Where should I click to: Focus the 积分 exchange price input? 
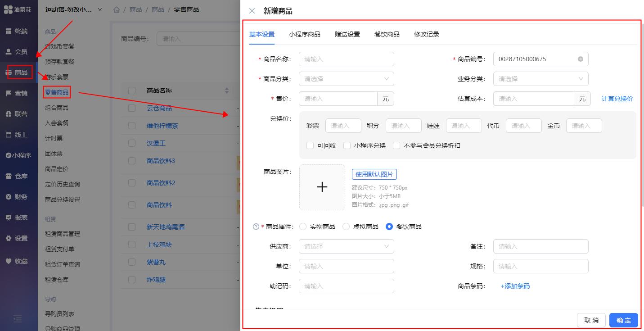[404, 126]
